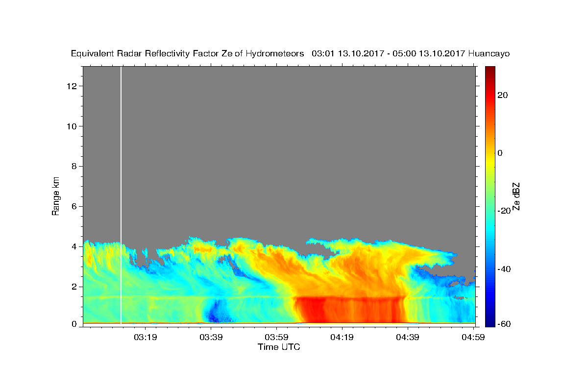Click the 'Huancayo' station name in the title
Screen dimensions: 588x392
pyautogui.click(x=489, y=53)
